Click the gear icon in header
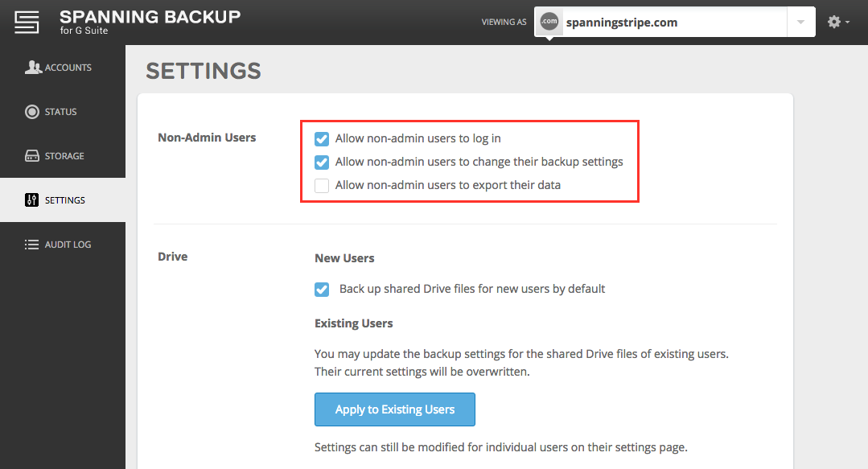The image size is (868, 469). click(x=833, y=23)
